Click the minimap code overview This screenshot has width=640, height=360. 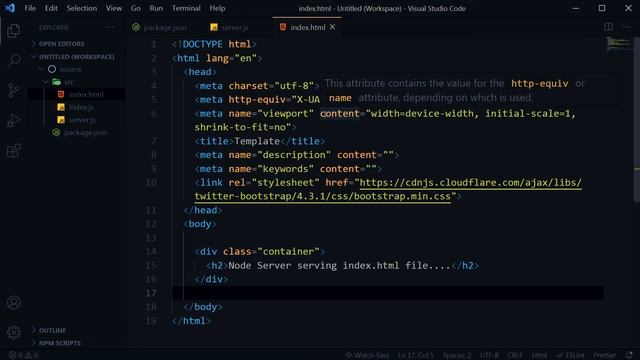619,44
